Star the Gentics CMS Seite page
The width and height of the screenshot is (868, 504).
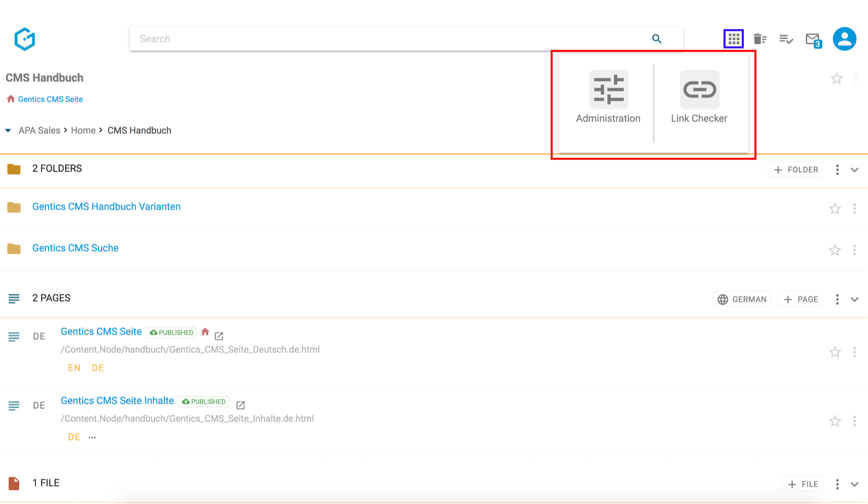click(835, 352)
